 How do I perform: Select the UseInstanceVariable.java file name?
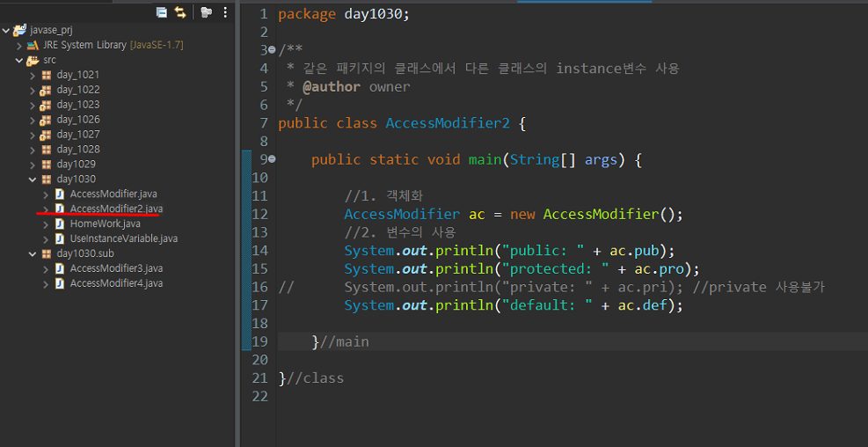coord(124,238)
